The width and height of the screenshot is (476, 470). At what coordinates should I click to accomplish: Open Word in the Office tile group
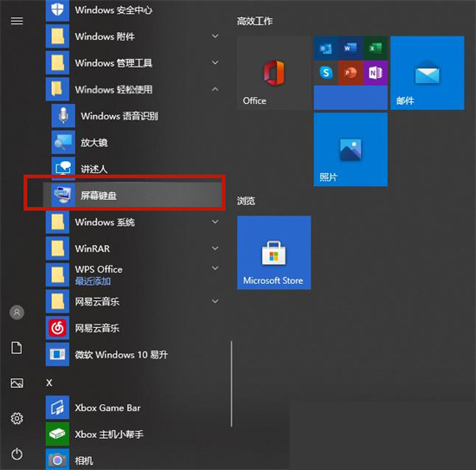(351, 48)
